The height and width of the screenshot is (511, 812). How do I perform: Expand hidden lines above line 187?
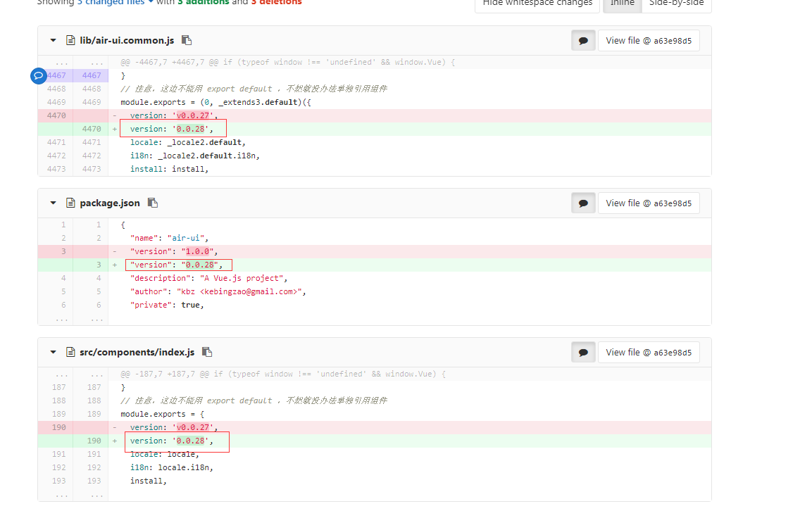tap(73, 374)
